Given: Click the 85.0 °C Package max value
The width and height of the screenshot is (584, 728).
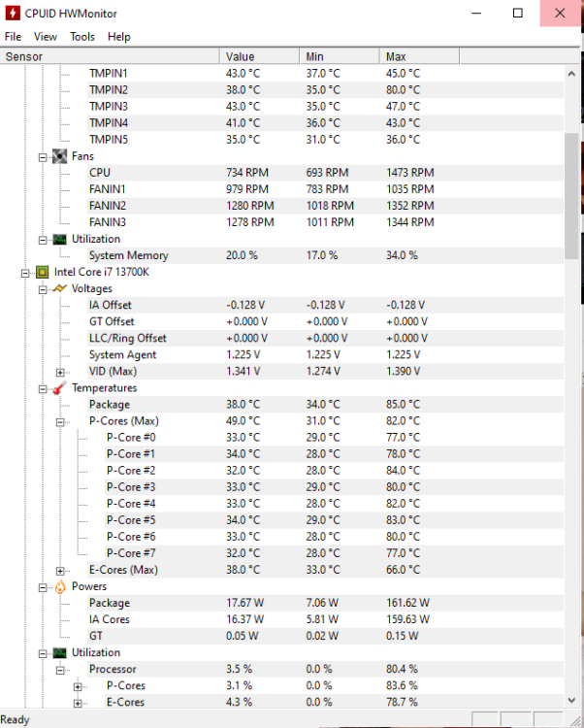Looking at the screenshot, I should pyautogui.click(x=403, y=405).
